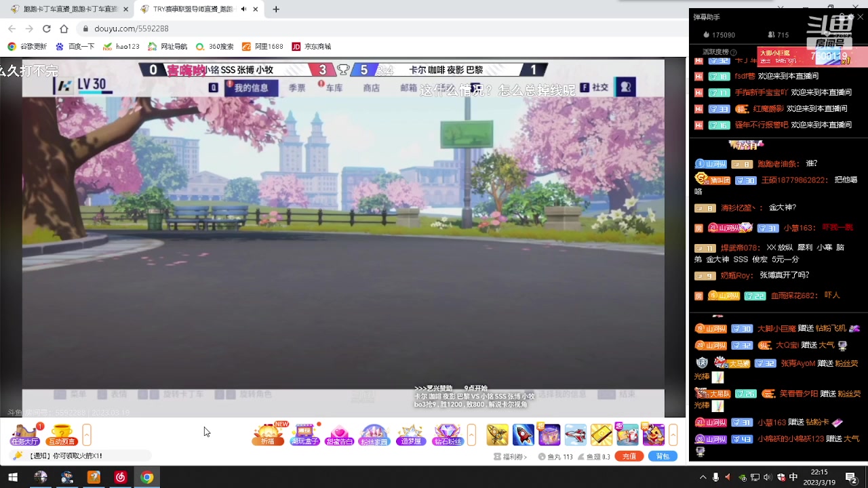Open the 互动预言 prediction icon
This screenshot has width=868, height=488.
[62, 434]
